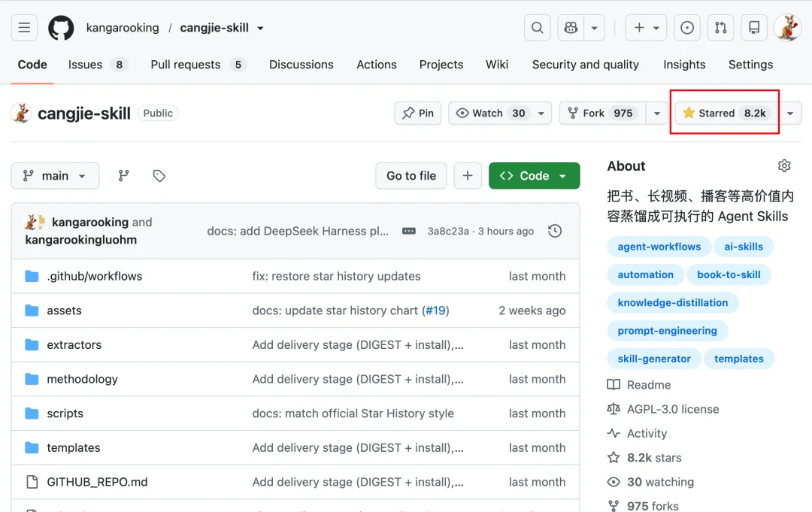
Task: Open the scripts folder
Action: point(65,413)
